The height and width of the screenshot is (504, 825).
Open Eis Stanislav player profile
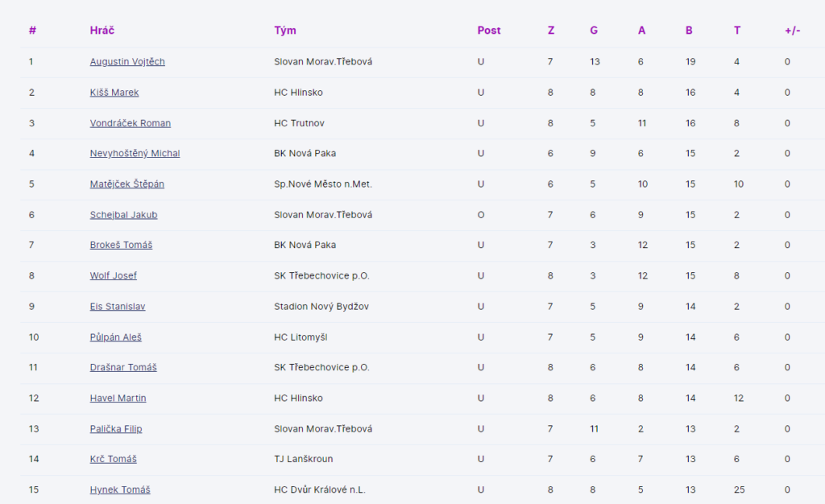point(118,307)
